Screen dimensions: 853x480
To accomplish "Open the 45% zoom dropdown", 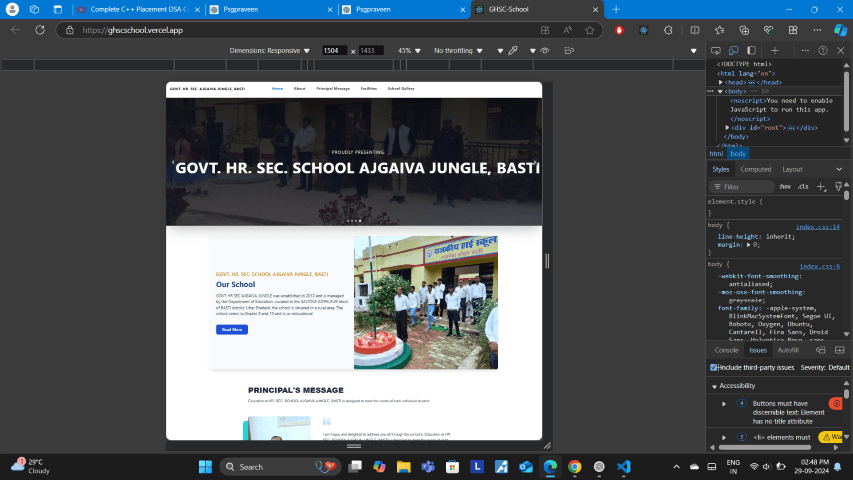I will 409,51.
